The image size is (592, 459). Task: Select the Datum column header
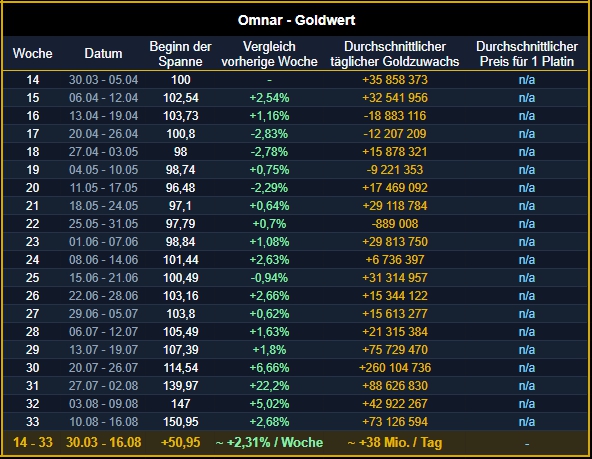click(103, 53)
